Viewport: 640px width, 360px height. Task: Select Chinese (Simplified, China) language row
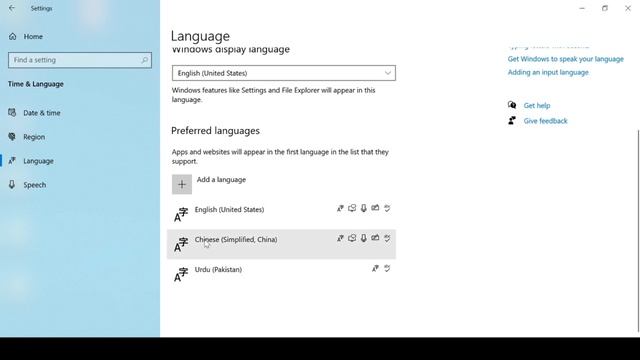[281, 244]
